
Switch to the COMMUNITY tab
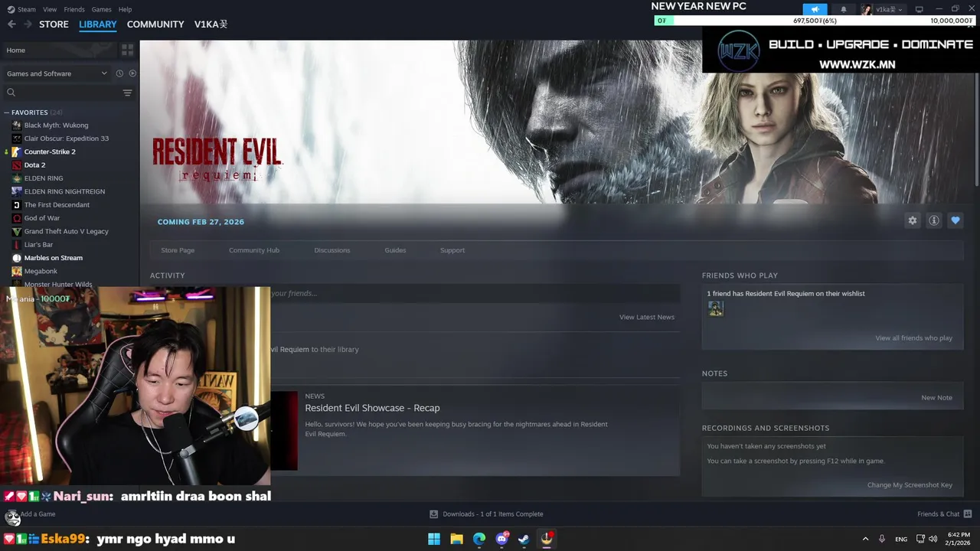click(x=155, y=24)
